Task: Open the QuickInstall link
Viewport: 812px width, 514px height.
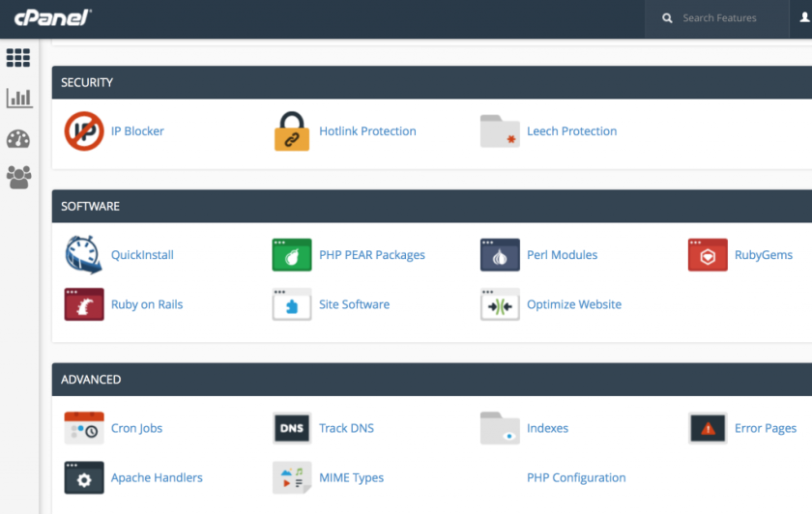Action: coord(142,255)
